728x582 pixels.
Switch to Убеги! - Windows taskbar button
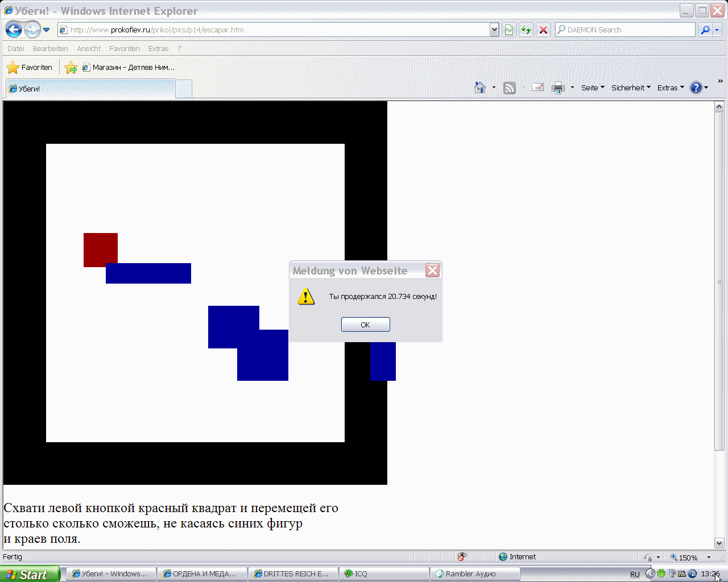(111, 574)
